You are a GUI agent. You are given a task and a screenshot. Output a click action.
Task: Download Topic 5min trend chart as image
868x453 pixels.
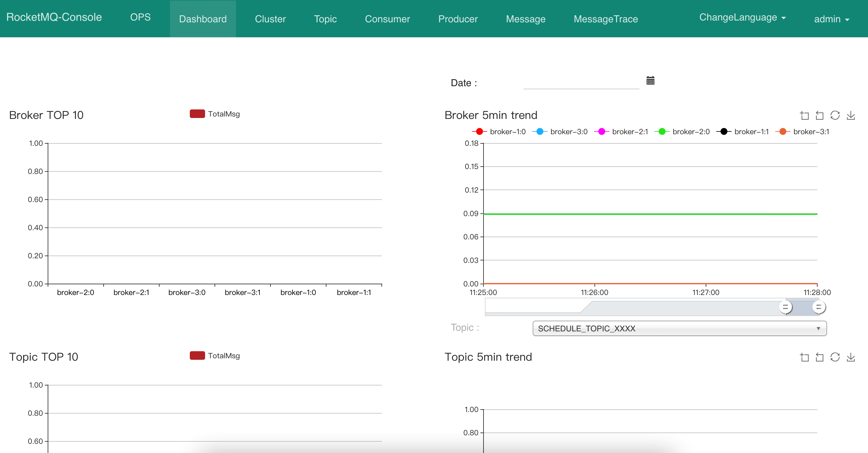click(851, 357)
